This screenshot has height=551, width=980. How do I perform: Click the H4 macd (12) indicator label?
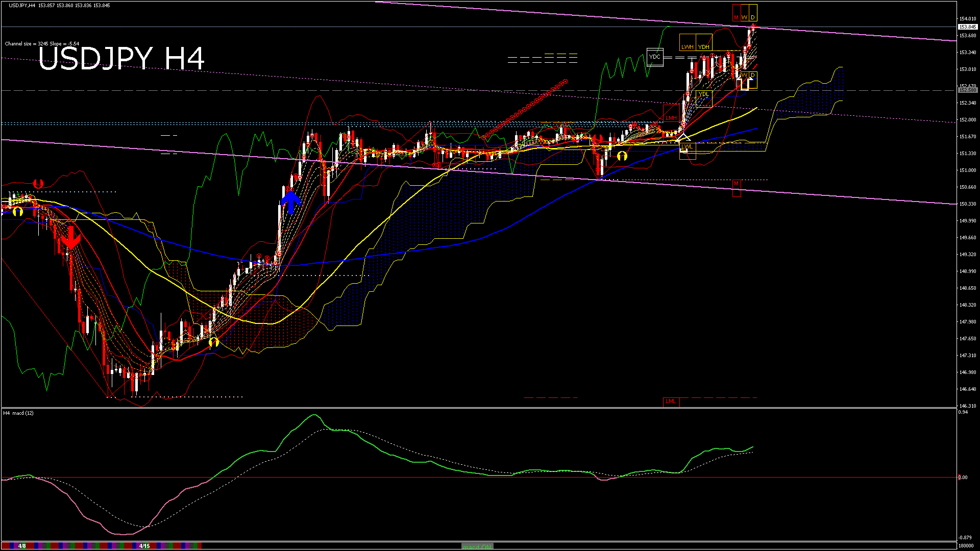tap(18, 413)
